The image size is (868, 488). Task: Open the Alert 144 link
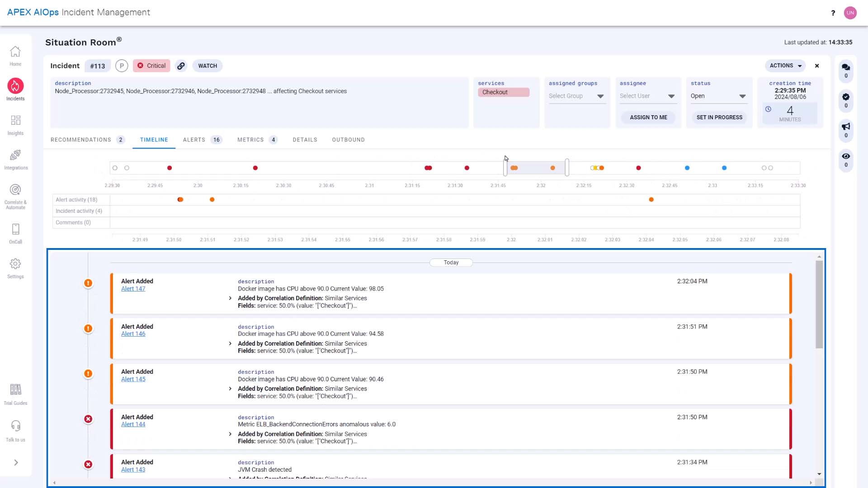[133, 424]
